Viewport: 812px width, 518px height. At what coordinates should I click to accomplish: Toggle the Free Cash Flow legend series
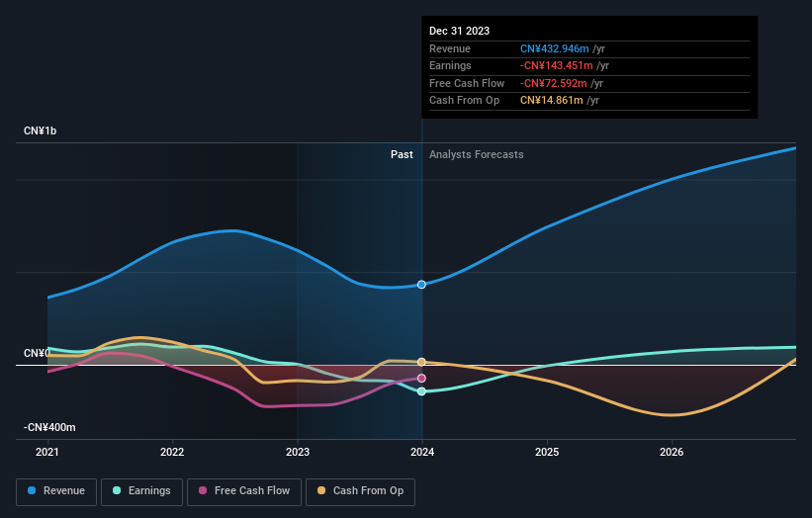pos(244,491)
